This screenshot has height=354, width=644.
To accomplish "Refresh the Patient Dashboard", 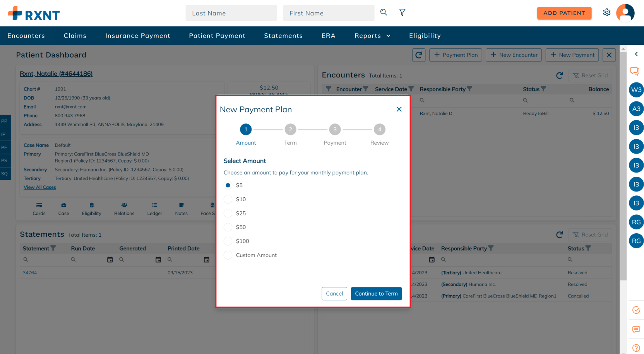I will (419, 55).
